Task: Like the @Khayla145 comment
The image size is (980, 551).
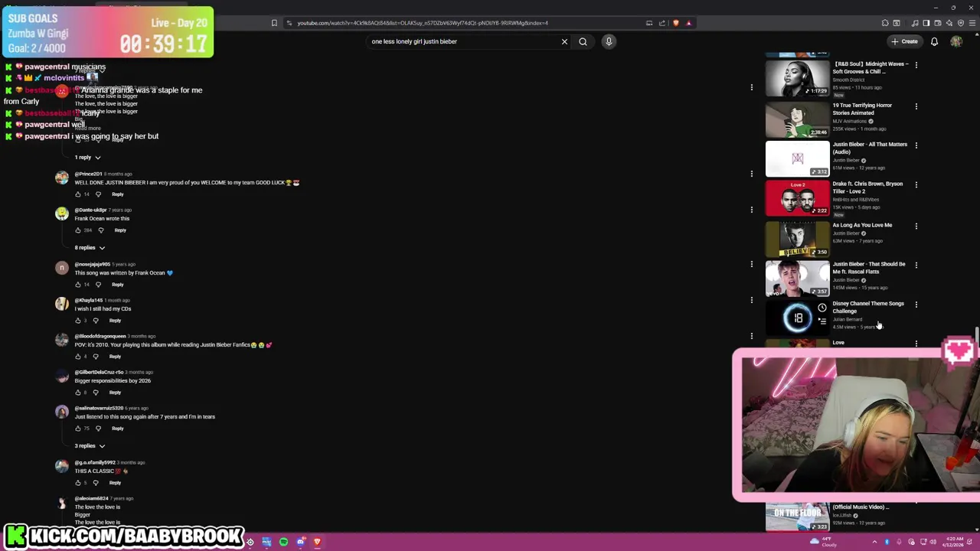Action: coord(78,321)
